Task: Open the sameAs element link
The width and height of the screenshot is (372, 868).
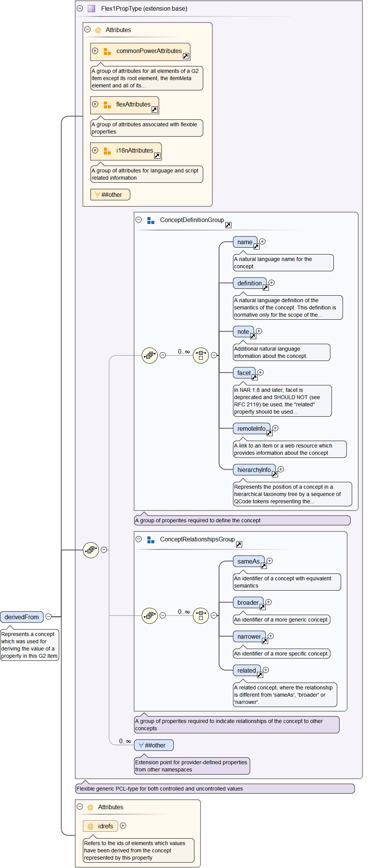Action: point(264,566)
